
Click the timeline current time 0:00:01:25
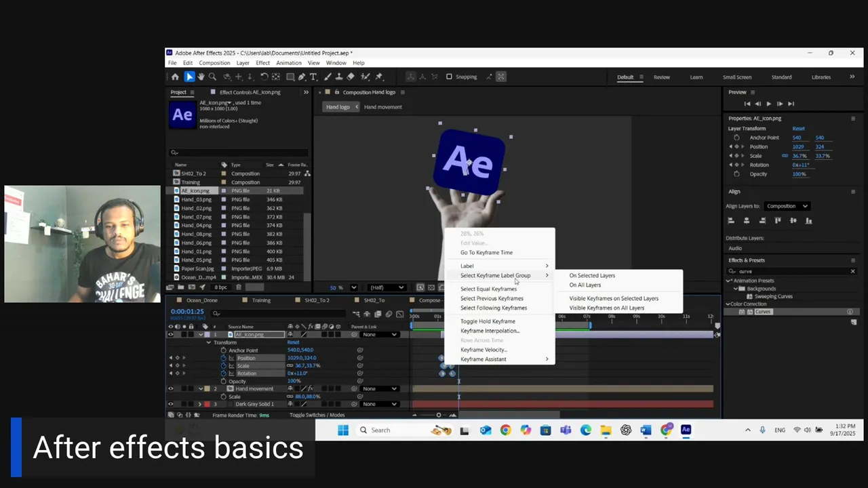coord(187,312)
